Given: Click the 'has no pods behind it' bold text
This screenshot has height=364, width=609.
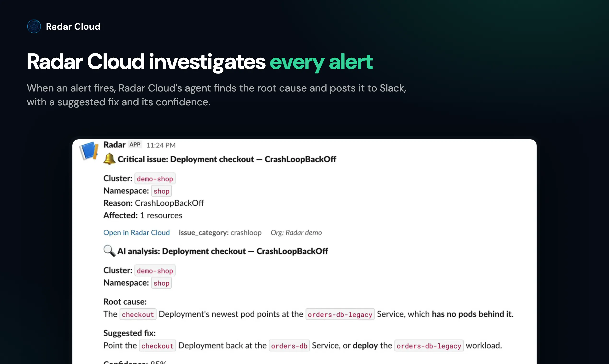Looking at the screenshot, I should click(x=472, y=314).
